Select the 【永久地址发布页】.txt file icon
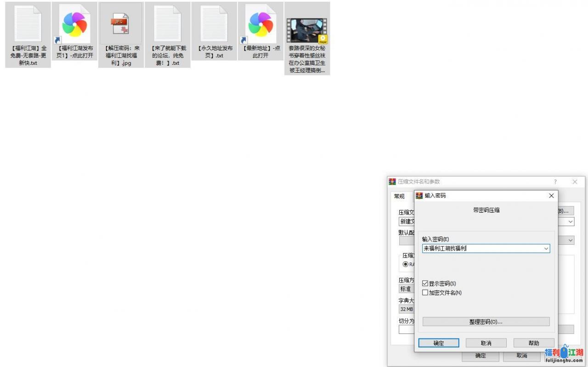The width and height of the screenshot is (588, 367). pyautogui.click(x=214, y=24)
